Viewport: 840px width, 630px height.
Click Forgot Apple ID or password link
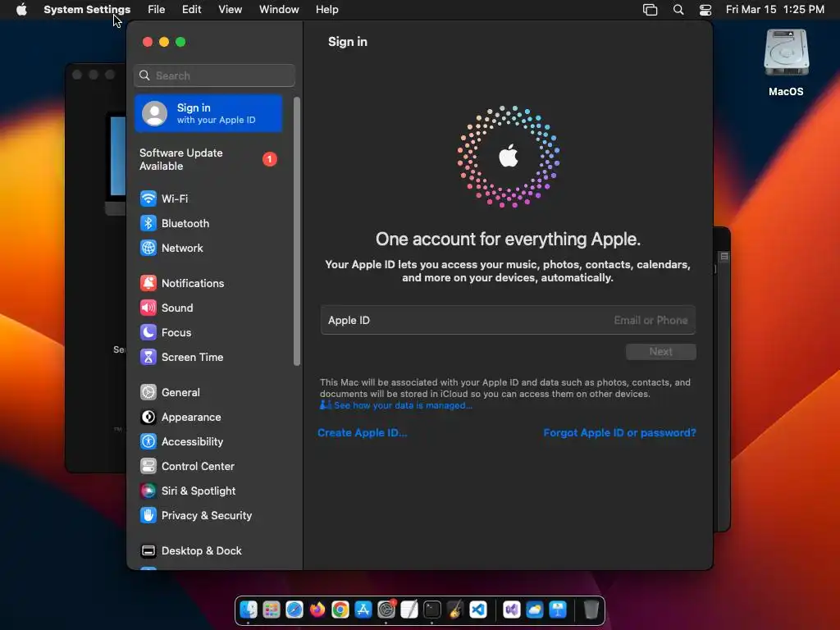(620, 433)
